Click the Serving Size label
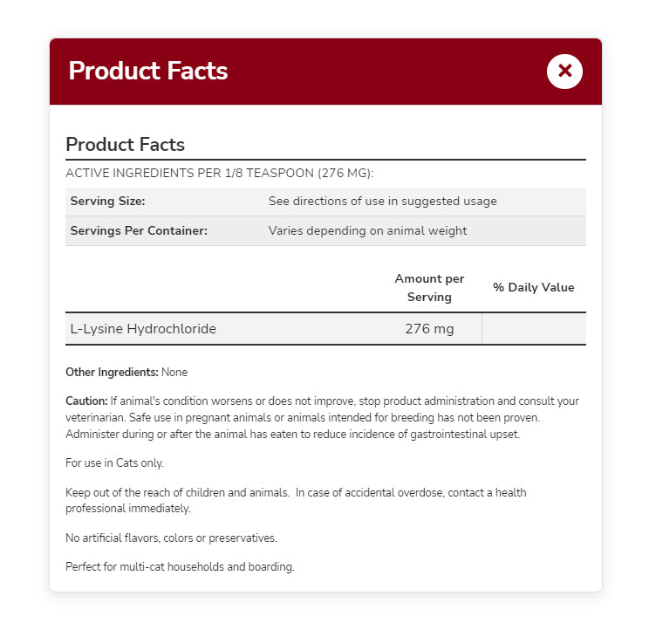Screen dimensions: 656x644 coord(107,201)
